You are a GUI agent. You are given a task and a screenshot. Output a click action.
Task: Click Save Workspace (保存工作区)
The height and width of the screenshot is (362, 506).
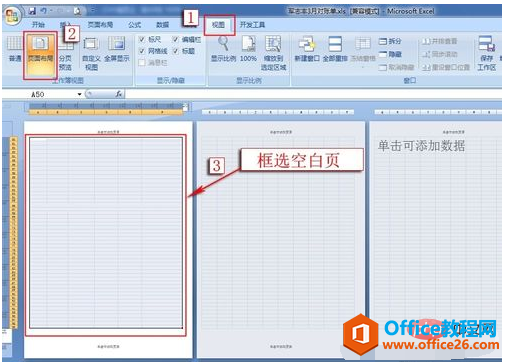tap(486, 53)
